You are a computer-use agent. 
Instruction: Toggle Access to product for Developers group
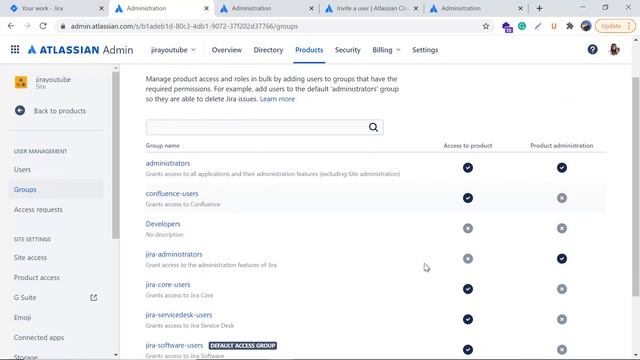point(468,228)
